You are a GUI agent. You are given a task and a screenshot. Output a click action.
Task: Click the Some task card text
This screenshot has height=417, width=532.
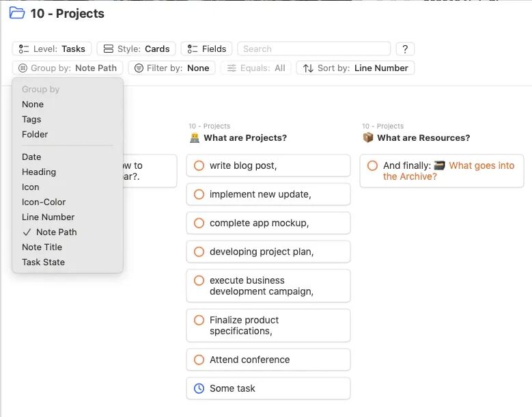[x=232, y=388]
